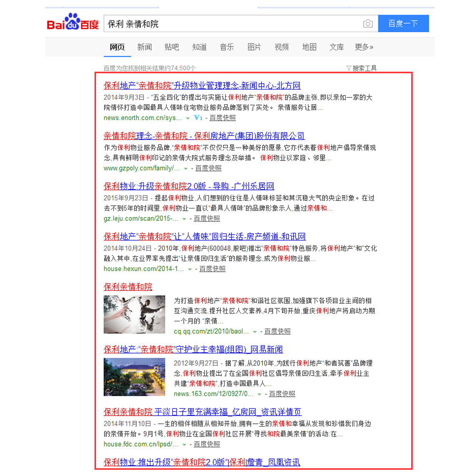Switch to the 知道 tab
Screen dimensions: 476x476
click(199, 47)
